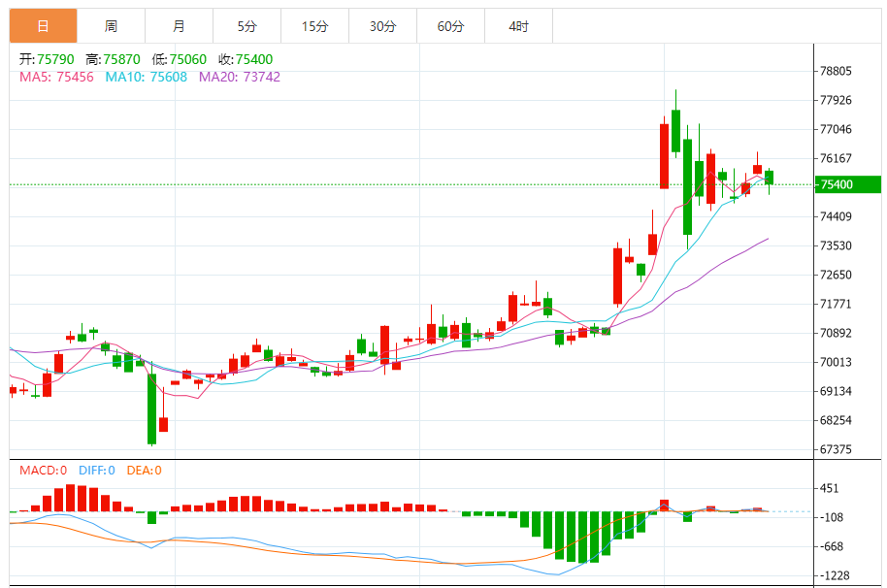Click the 78805 price axis label
Image resolution: width=887 pixels, height=588 pixels.
(836, 71)
